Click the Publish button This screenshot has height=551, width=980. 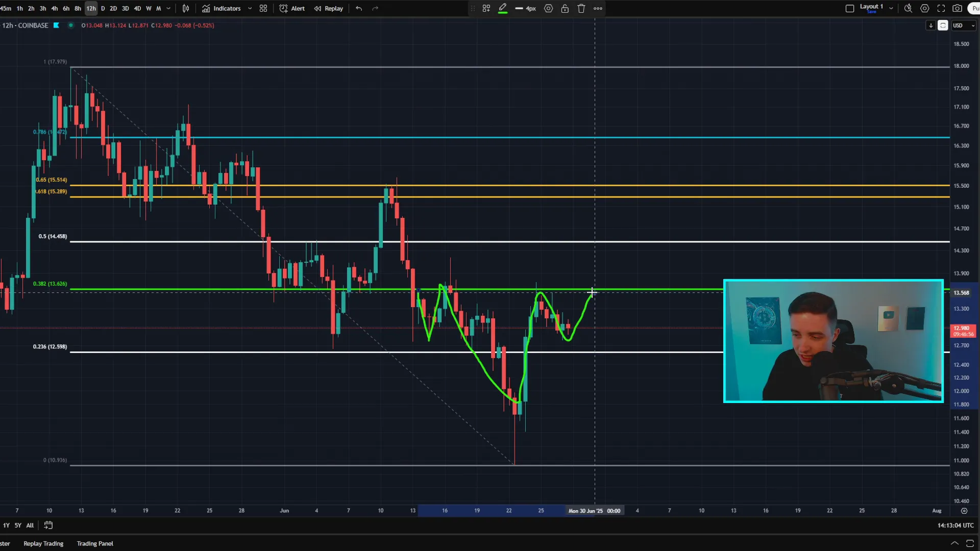pyautogui.click(x=974, y=8)
